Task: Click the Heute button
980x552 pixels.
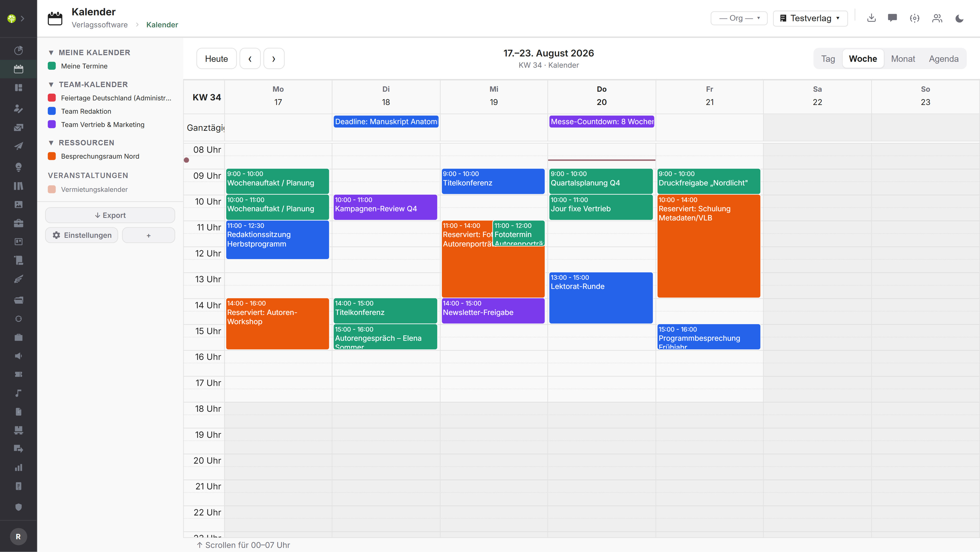Action: (x=216, y=59)
